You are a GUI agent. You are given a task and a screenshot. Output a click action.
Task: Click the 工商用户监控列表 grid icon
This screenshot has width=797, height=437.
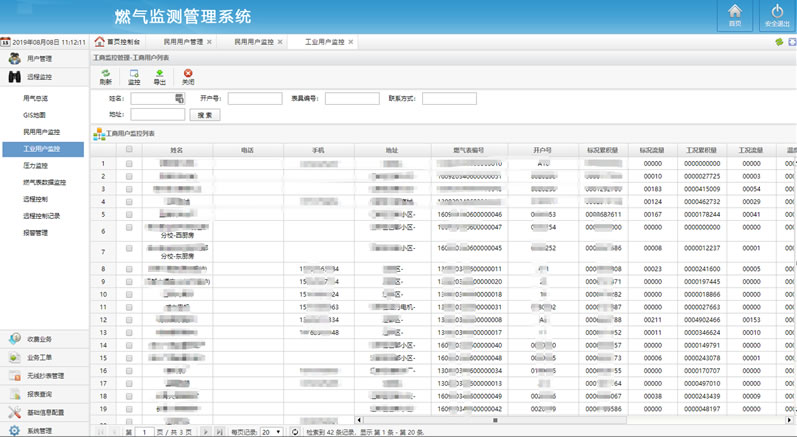tap(99, 134)
